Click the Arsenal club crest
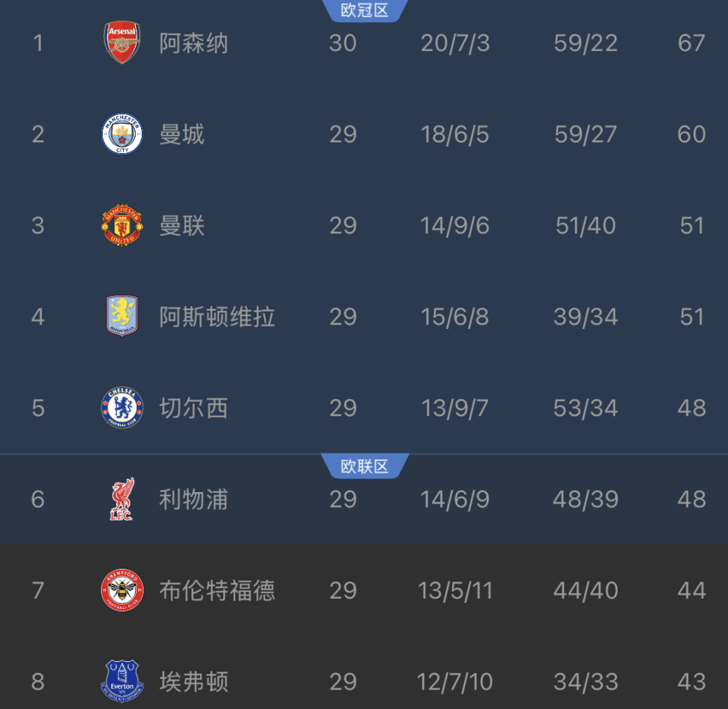 (x=122, y=43)
